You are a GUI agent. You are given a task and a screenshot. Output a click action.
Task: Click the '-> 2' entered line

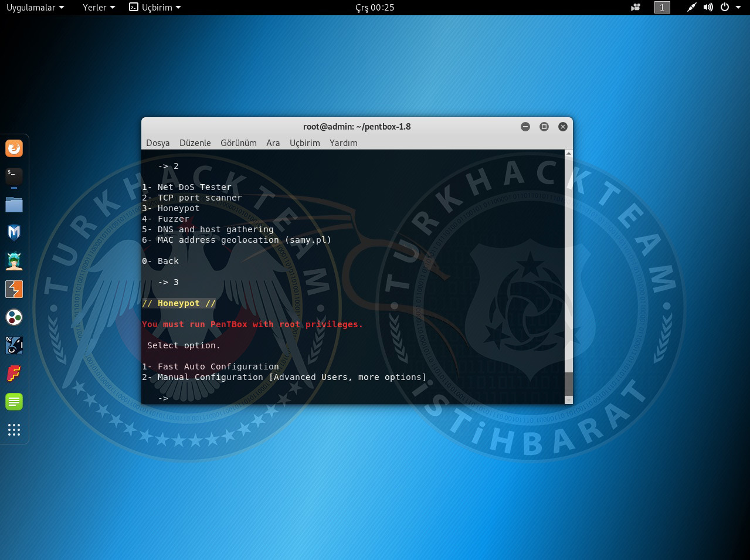(168, 166)
